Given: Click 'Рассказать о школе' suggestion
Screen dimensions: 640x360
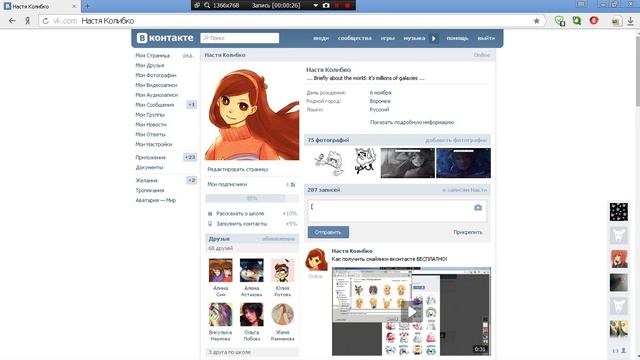Looking at the screenshot, I should 240,213.
